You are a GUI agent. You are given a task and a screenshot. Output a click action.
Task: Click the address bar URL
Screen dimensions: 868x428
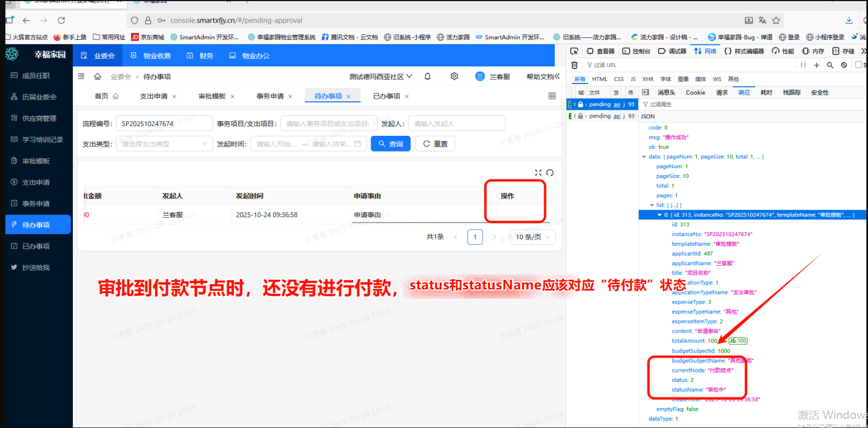tap(236, 20)
